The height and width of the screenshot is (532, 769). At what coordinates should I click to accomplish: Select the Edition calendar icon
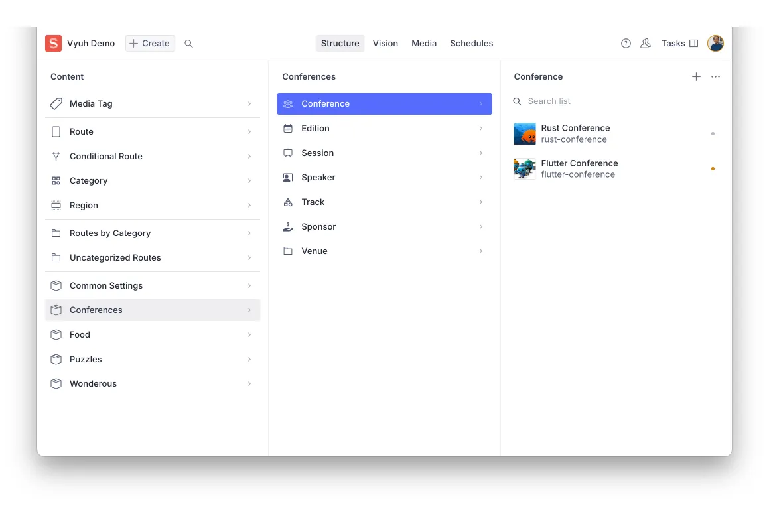click(287, 128)
